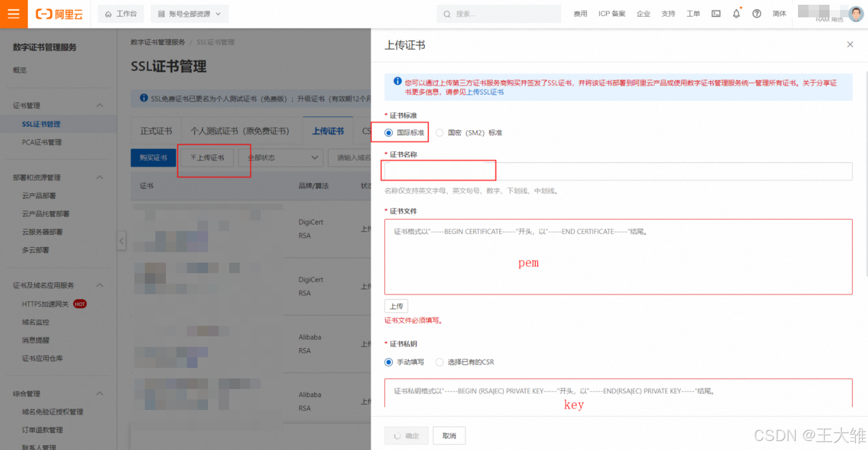Open SSL证书管理 in the sidebar
This screenshot has height=450, width=868.
click(41, 124)
